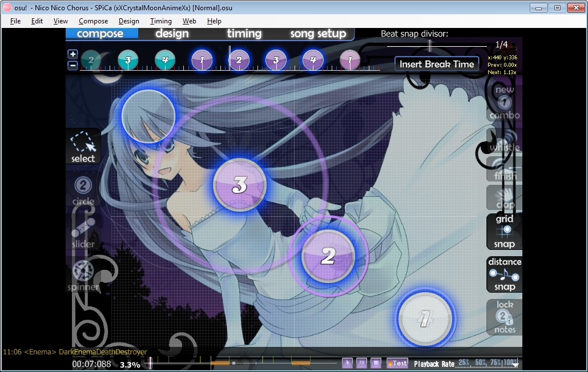Screen dimensions: 588x372
Task: Select teal note 3 in timeline
Action: (128, 60)
